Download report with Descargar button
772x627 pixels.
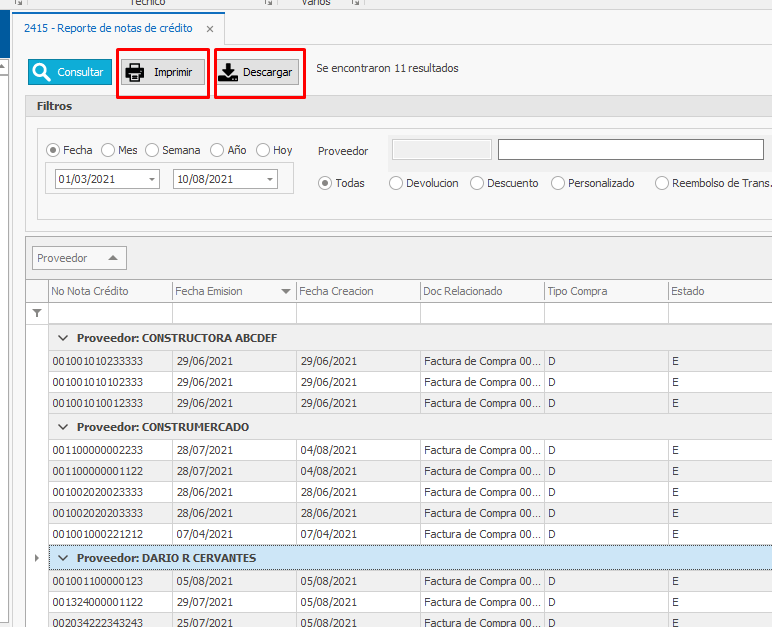pyautogui.click(x=258, y=72)
